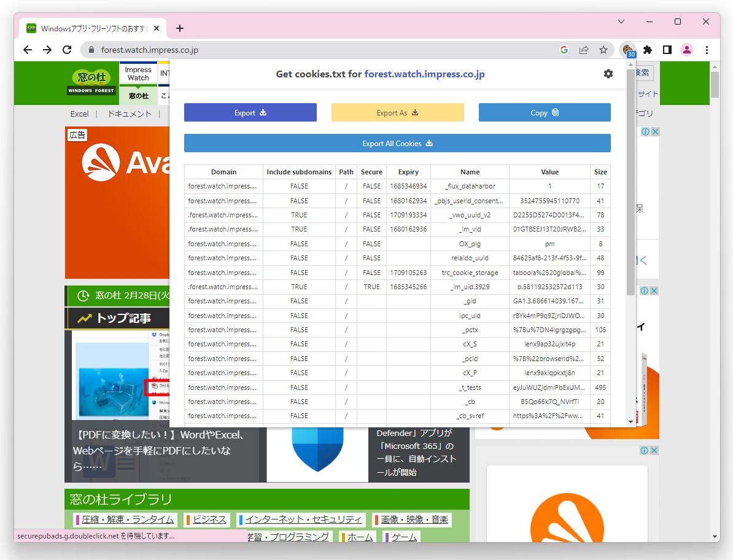Select the trc_cookie_storage cookie name cell
This screenshot has height=560, width=733.
click(x=470, y=273)
